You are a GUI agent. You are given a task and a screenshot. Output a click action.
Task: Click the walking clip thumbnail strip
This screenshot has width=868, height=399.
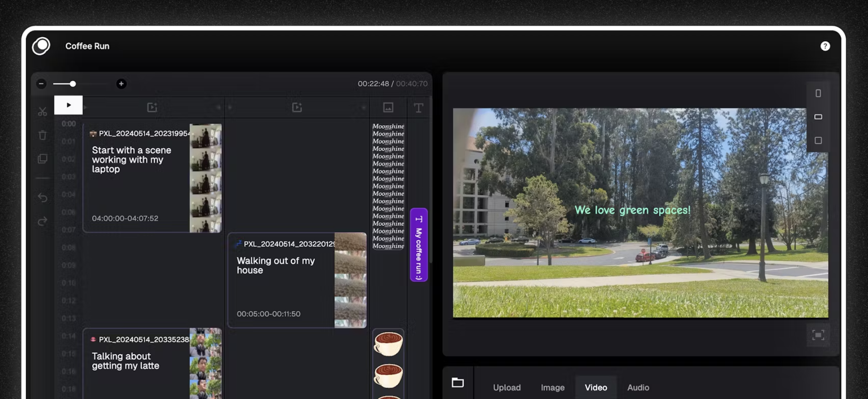pyautogui.click(x=350, y=280)
